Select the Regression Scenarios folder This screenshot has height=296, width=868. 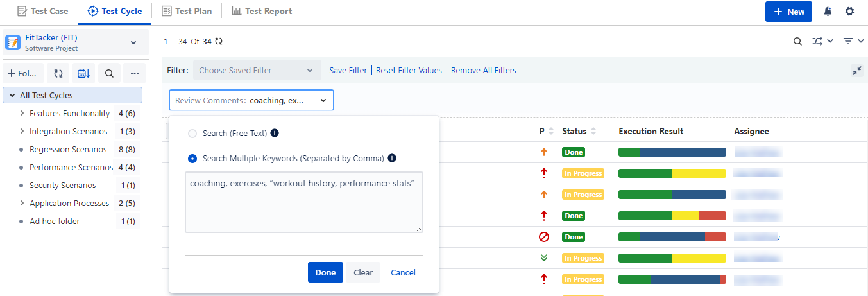(68, 149)
